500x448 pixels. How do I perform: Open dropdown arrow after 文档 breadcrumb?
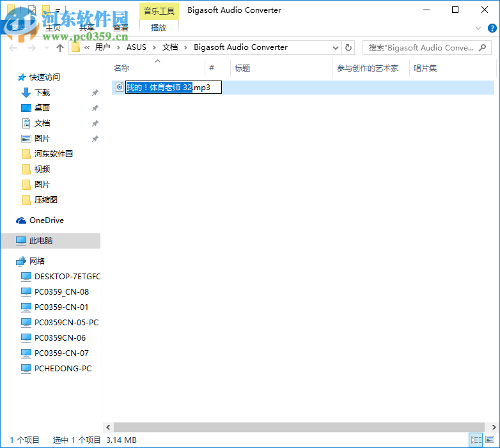(x=185, y=48)
